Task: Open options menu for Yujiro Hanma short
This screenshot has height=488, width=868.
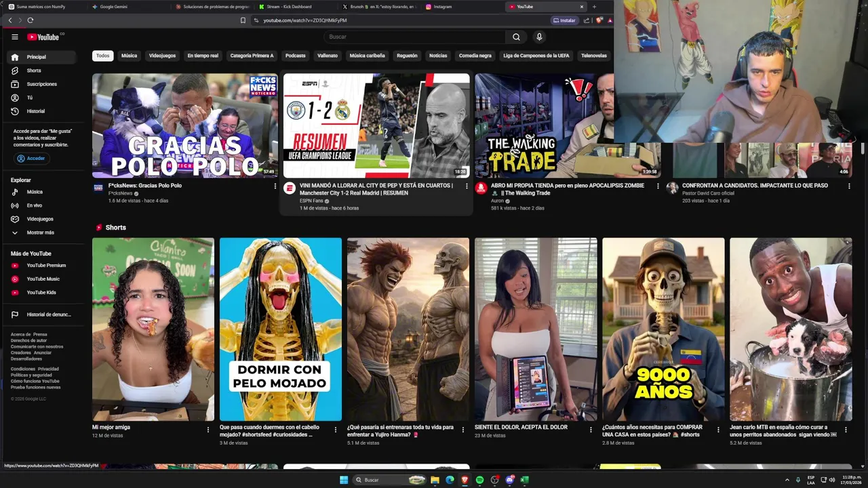Action: (x=463, y=429)
